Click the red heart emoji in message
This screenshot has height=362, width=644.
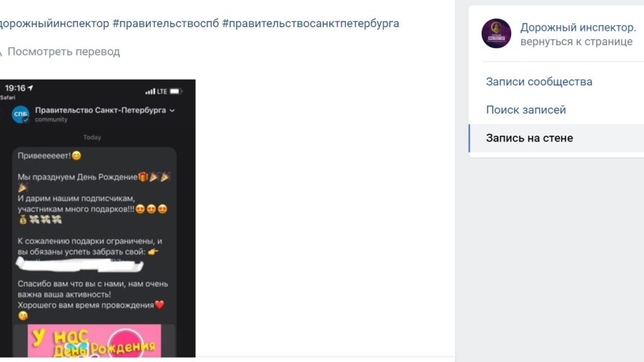[159, 305]
